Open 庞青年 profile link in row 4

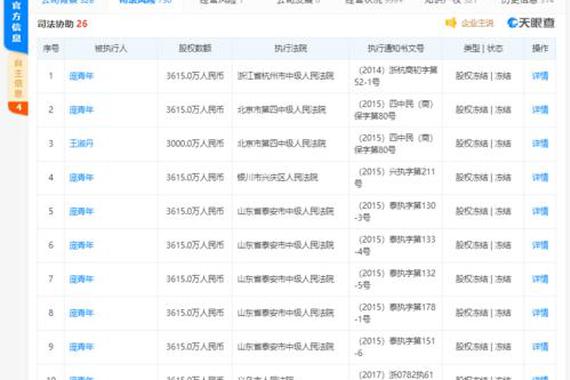point(81,177)
